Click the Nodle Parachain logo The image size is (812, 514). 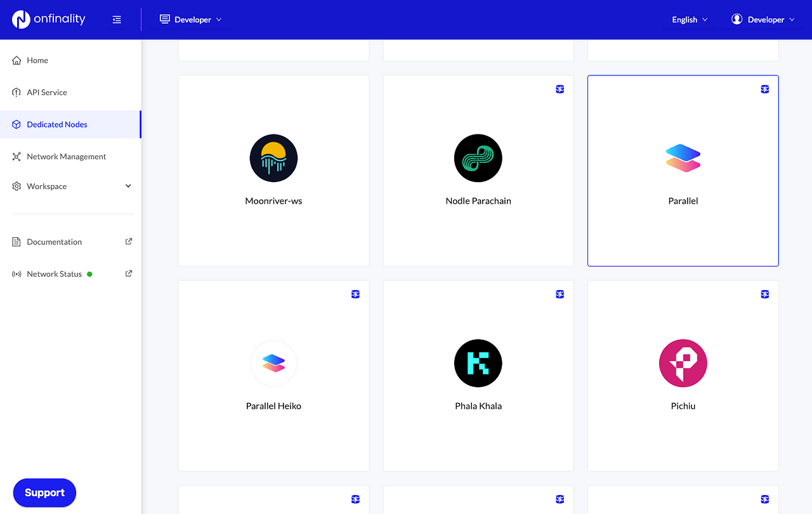(478, 158)
